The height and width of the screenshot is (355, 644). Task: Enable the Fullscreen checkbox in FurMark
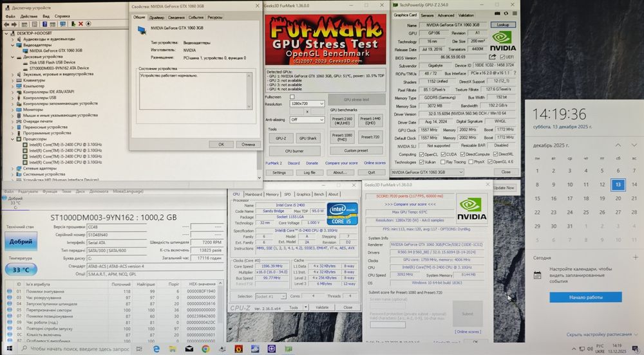pos(292,97)
